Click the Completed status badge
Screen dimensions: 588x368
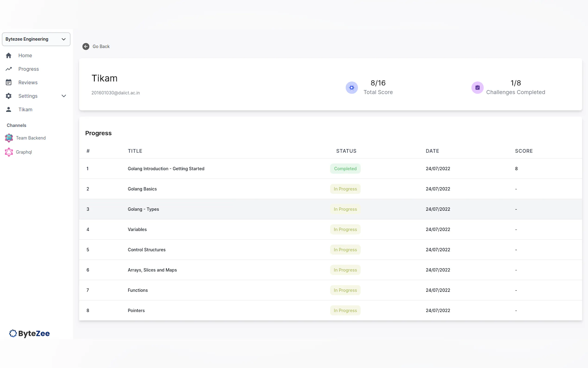pos(345,169)
